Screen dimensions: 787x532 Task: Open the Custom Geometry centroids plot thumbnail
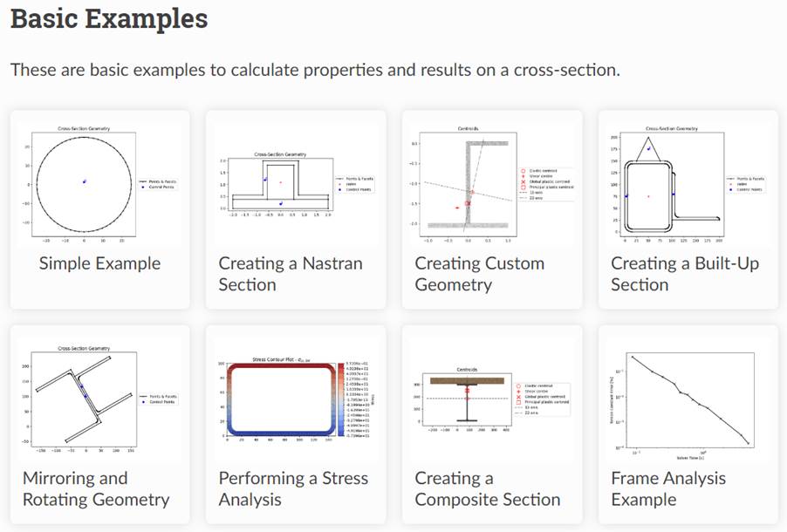[492, 184]
